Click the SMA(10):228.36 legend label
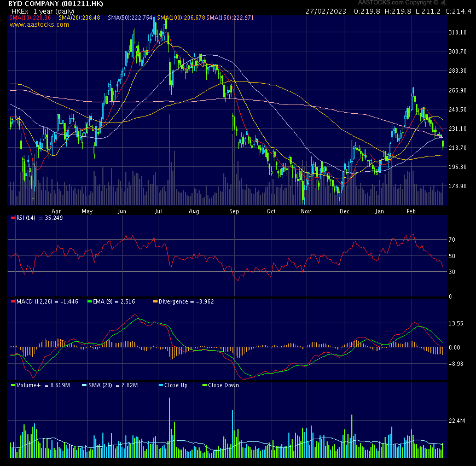This screenshot has height=466, width=476. [x=30, y=18]
